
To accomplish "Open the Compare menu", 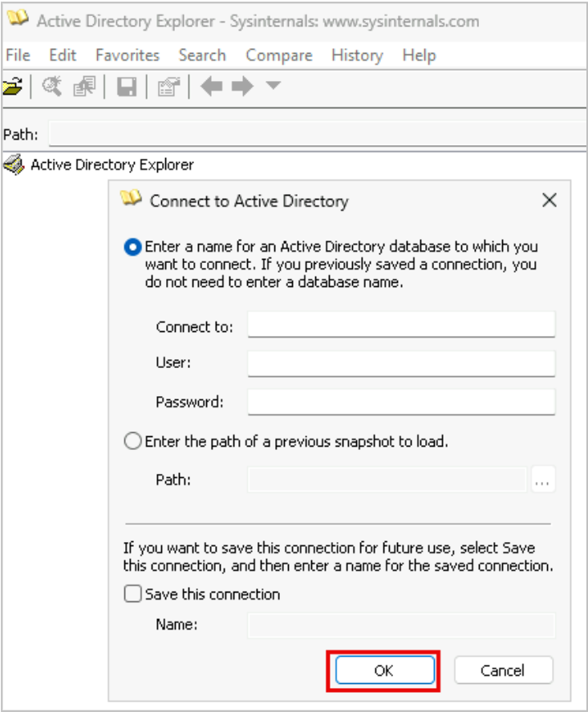I will click(x=278, y=55).
